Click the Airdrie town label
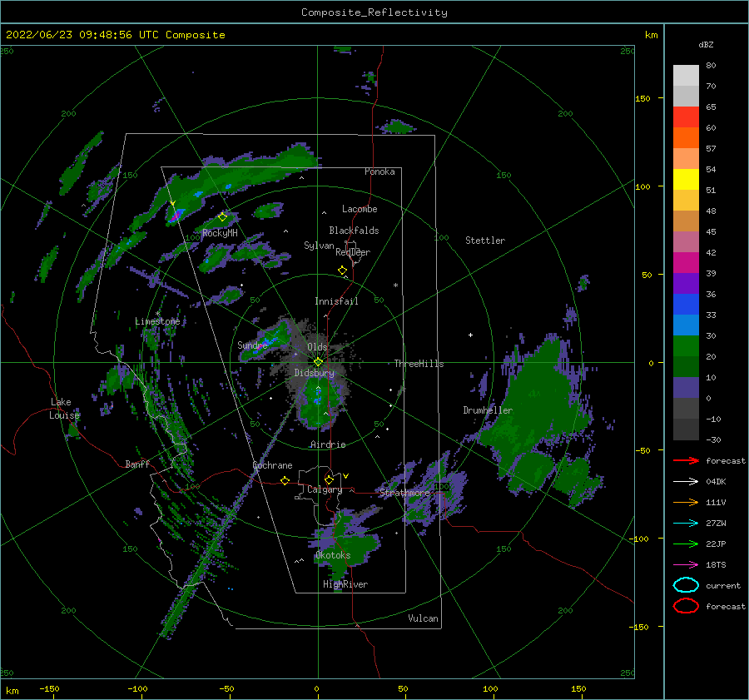 tap(328, 444)
